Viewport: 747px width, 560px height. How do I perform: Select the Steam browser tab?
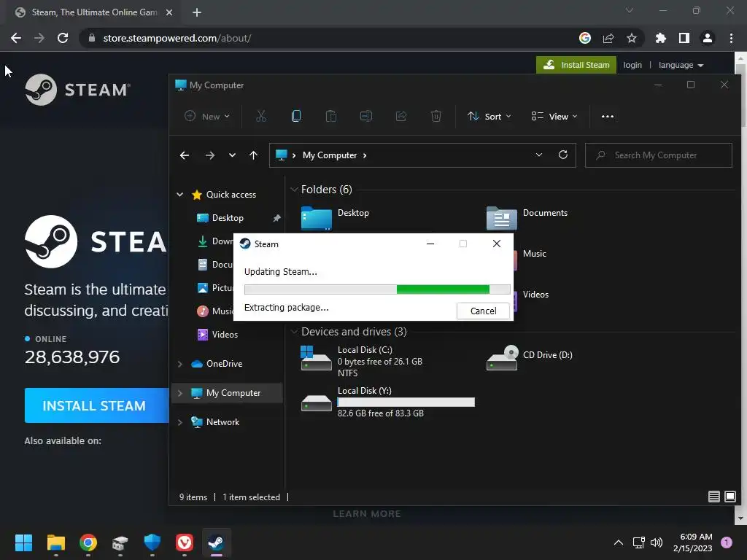pos(93,12)
